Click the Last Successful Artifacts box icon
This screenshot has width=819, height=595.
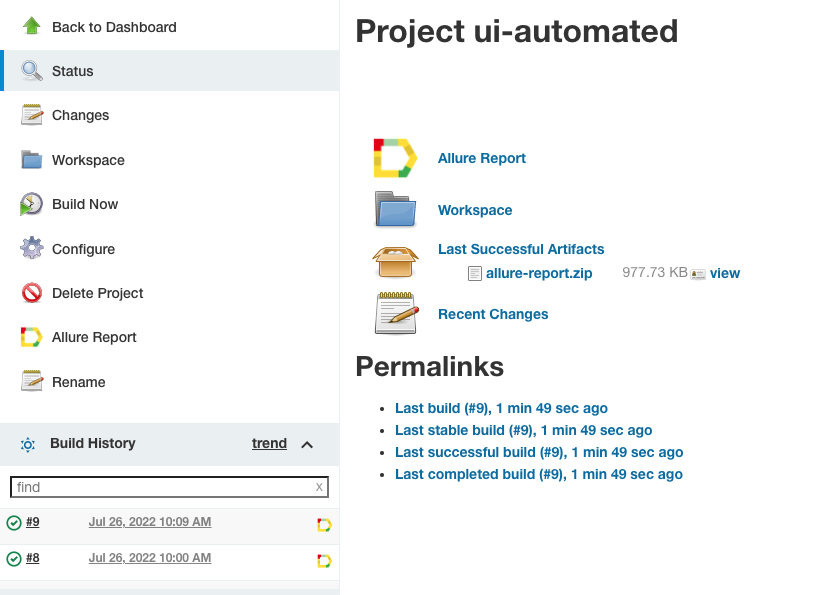tap(395, 261)
